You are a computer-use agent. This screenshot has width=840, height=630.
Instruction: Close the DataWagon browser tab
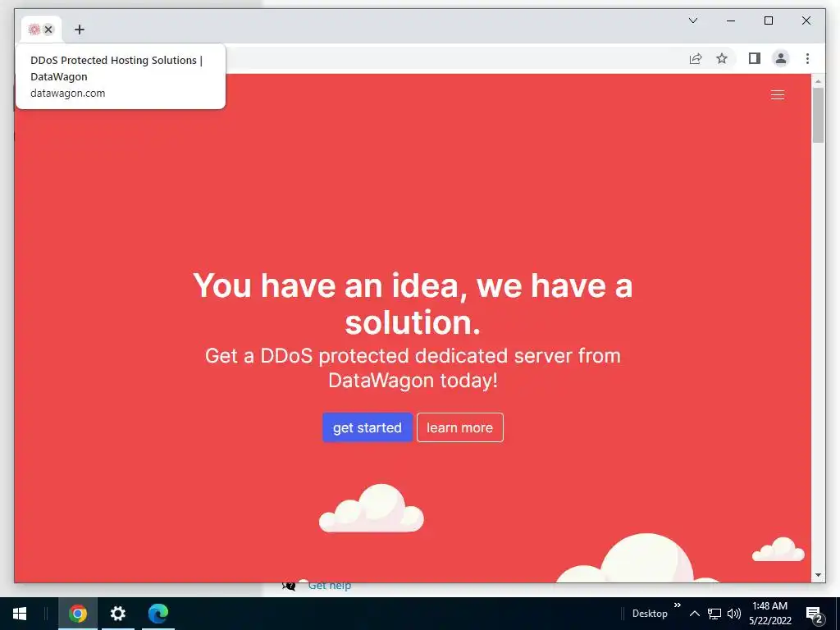[48, 30]
